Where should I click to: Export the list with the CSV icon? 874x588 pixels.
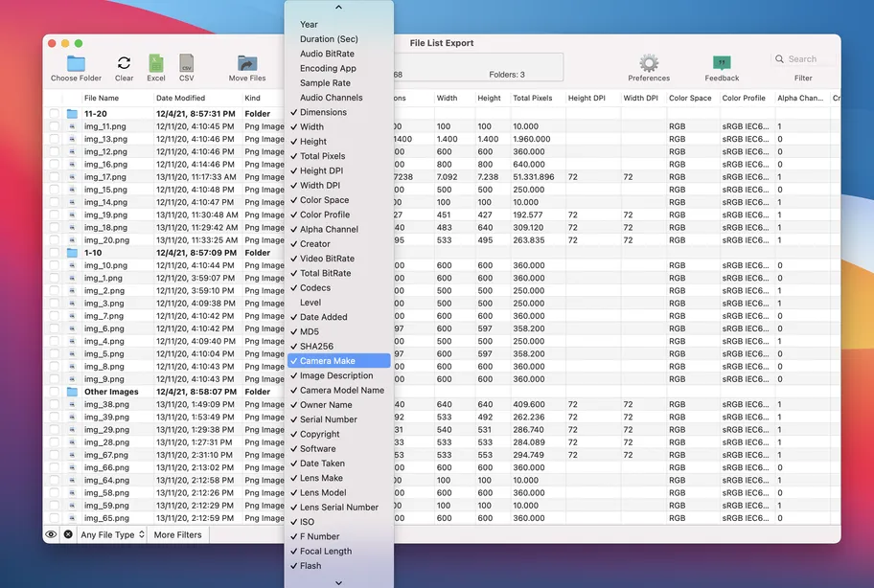[x=186, y=63]
